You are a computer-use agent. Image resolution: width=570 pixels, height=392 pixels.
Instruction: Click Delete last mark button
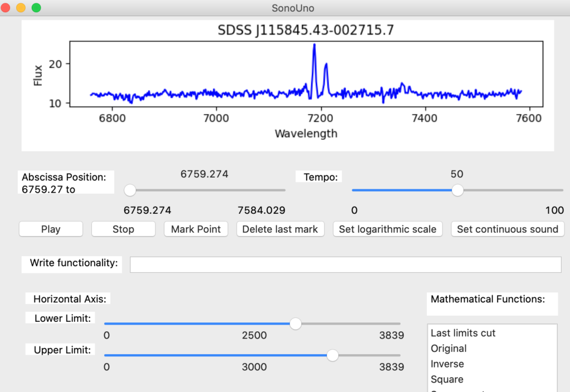coord(280,229)
